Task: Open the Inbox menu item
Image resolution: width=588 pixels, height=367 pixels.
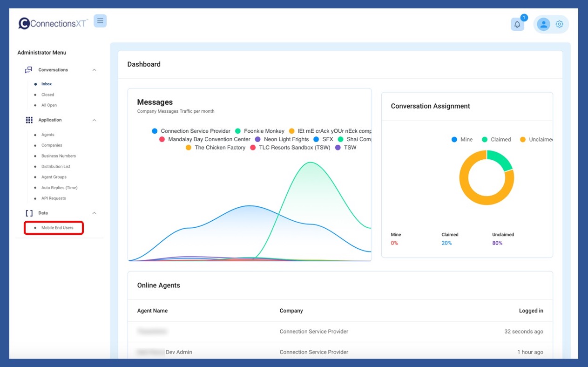Action: [x=47, y=84]
